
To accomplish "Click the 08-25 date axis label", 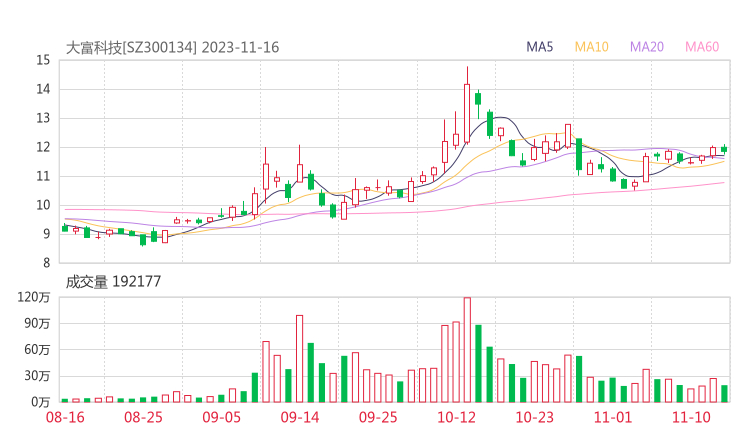I will (143, 417).
